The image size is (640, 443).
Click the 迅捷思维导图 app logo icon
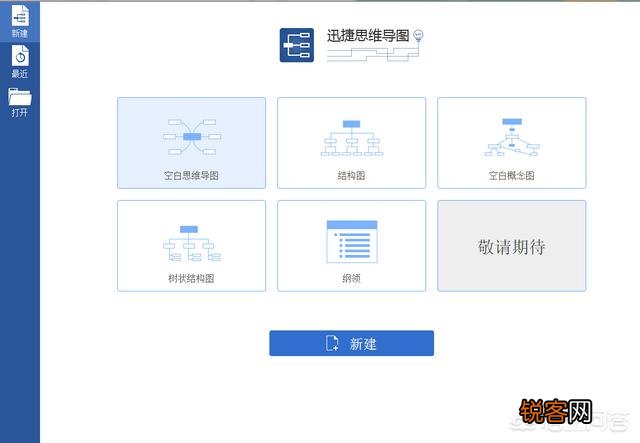(x=297, y=45)
